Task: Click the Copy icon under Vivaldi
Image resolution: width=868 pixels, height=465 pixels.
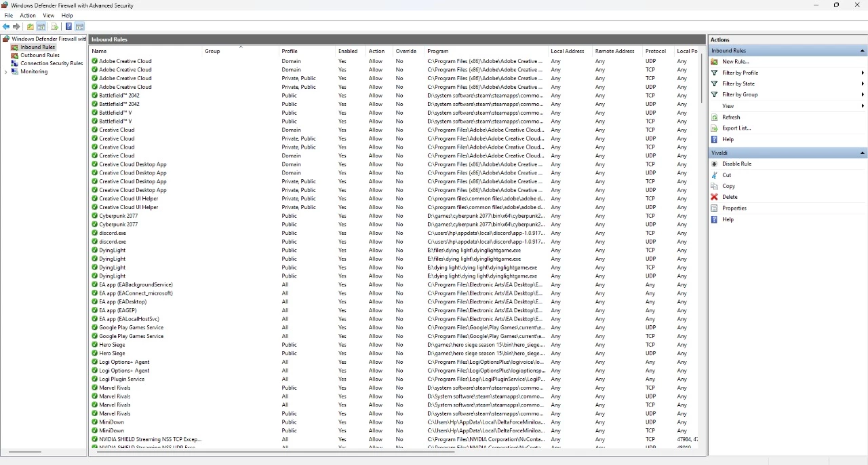Action: coord(714,186)
